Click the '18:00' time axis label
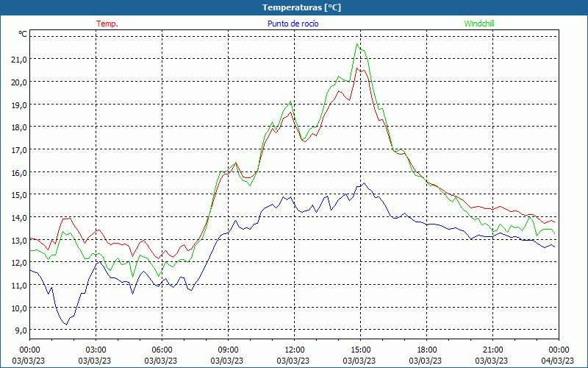588x368 pixels. pyautogui.click(x=427, y=350)
